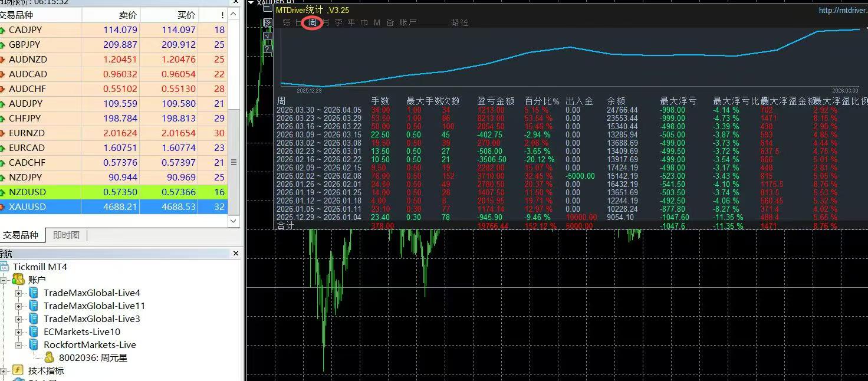Click the market watch scrollbar down arrow
The image size is (868, 381).
coord(234,221)
